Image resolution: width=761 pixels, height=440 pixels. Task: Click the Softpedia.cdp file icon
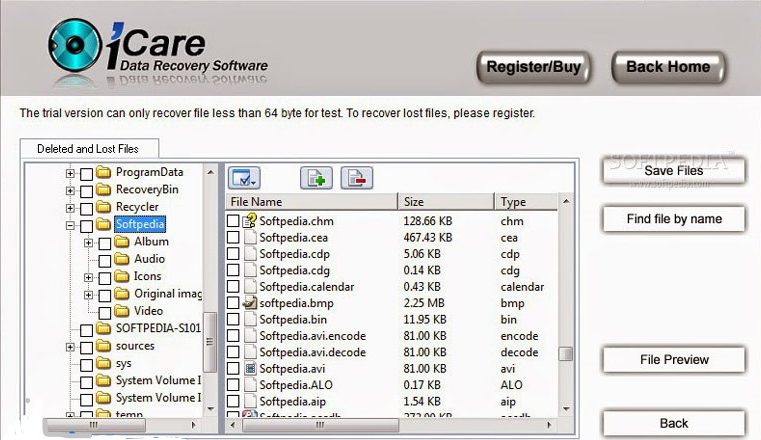point(249,254)
